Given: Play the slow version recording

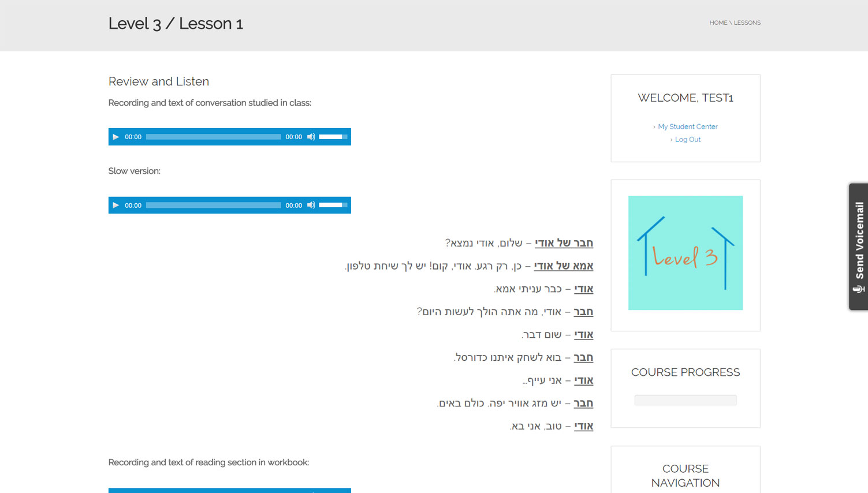Looking at the screenshot, I should pos(116,205).
